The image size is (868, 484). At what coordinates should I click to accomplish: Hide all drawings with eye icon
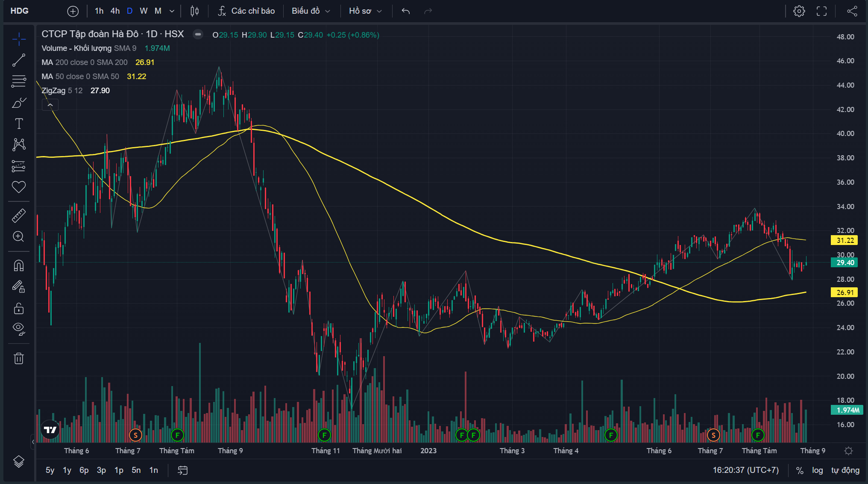18,328
